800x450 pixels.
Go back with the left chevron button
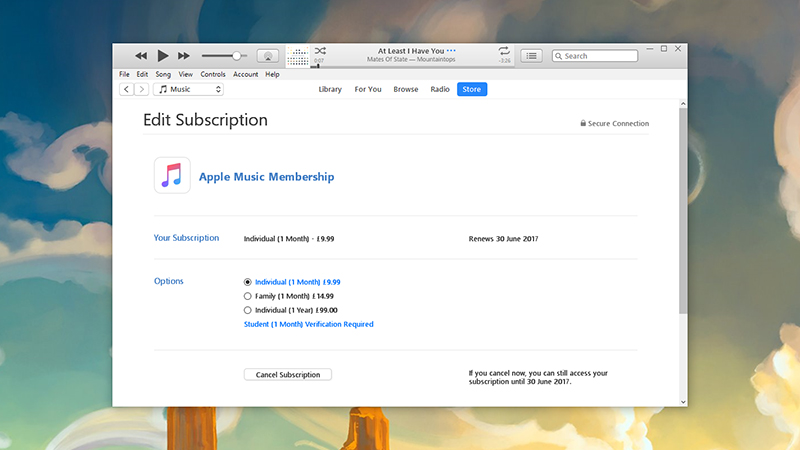click(127, 89)
